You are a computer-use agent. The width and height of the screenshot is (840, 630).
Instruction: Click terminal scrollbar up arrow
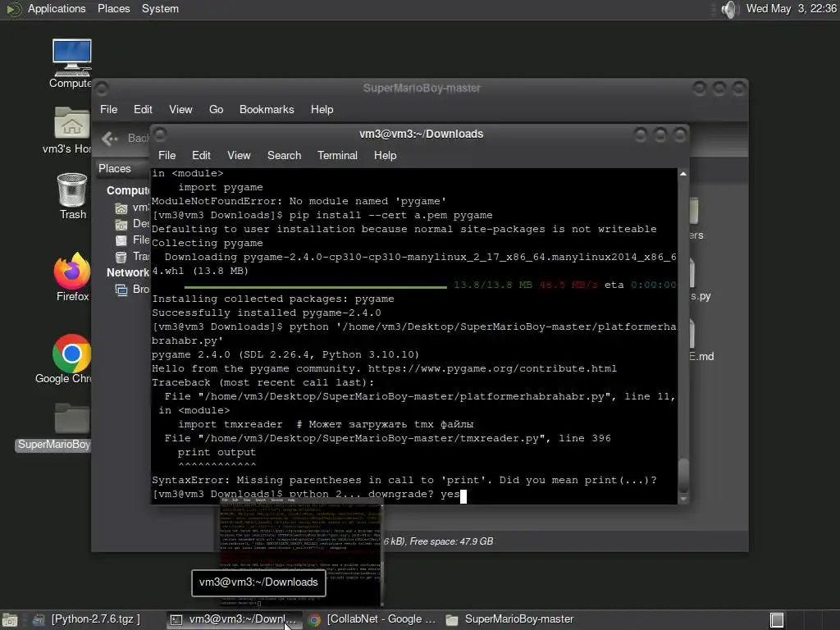(683, 174)
